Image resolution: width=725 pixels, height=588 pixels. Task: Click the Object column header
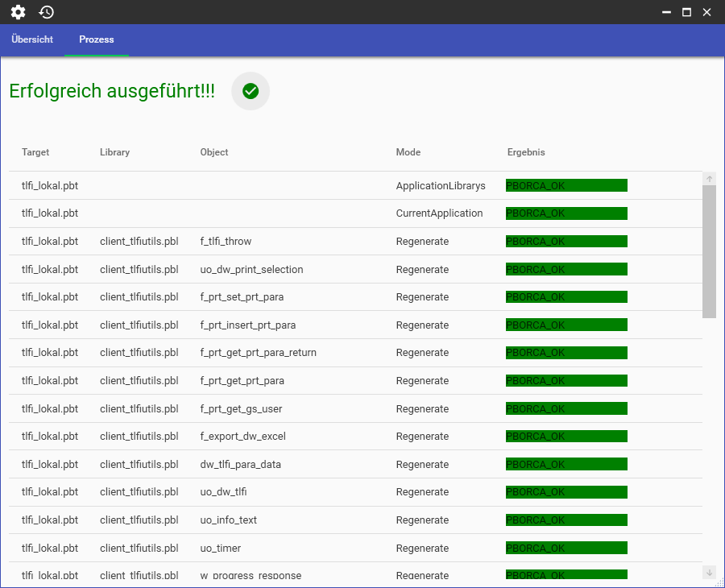pos(214,152)
